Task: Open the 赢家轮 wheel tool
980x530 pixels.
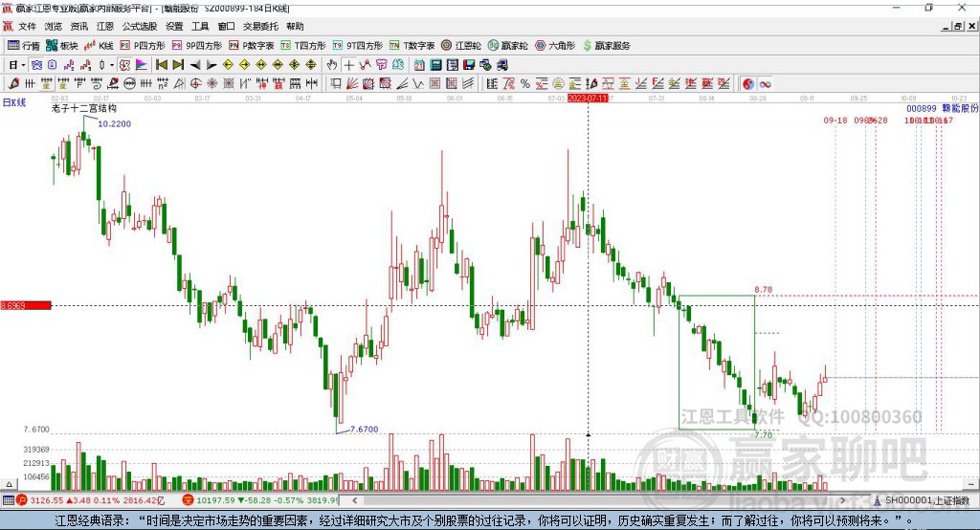Action: coord(507,46)
